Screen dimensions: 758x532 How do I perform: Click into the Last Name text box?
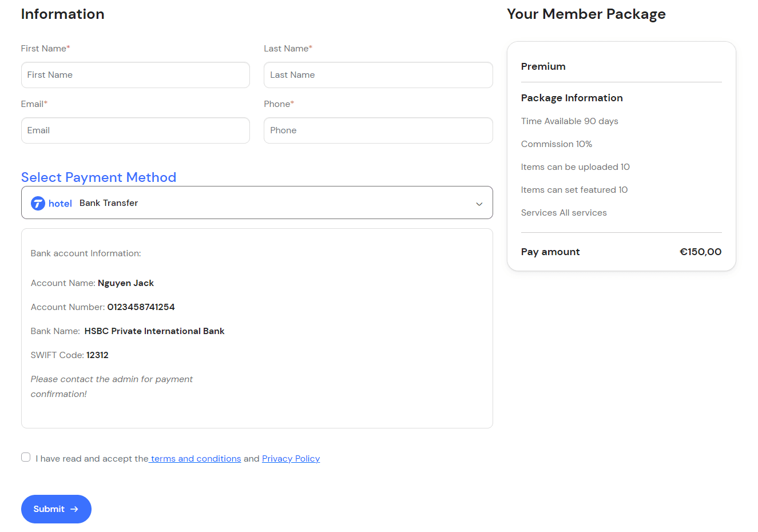(378, 75)
